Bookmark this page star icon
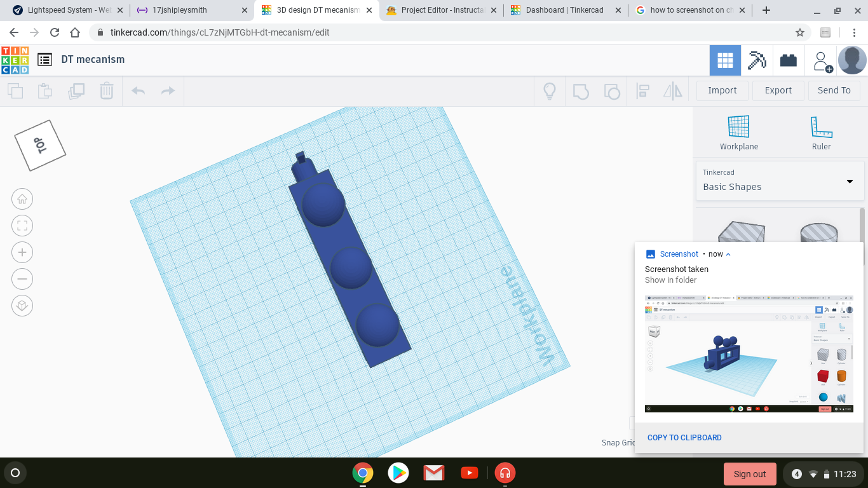 (800, 32)
